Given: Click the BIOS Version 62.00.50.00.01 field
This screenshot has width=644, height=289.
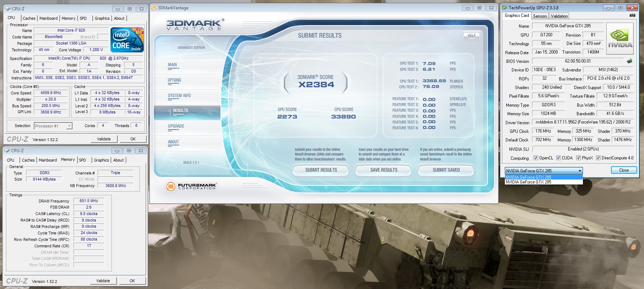Looking at the screenshot, I should 578,61.
